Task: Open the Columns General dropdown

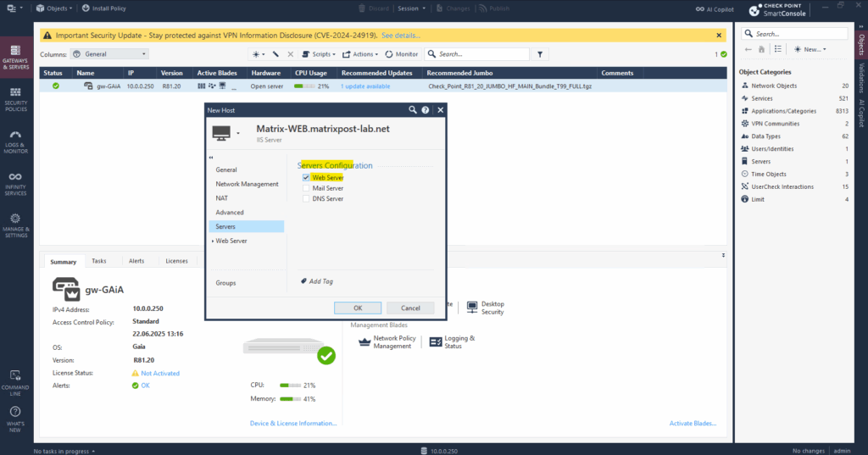Action: pos(109,54)
